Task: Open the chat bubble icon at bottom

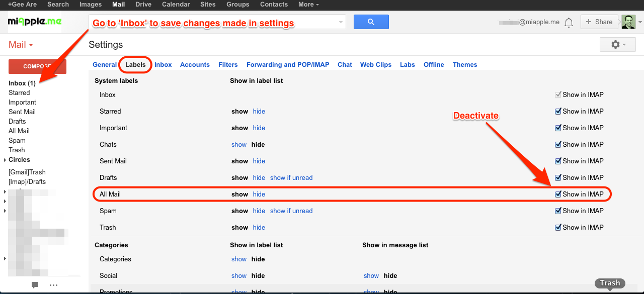Action: (35, 285)
